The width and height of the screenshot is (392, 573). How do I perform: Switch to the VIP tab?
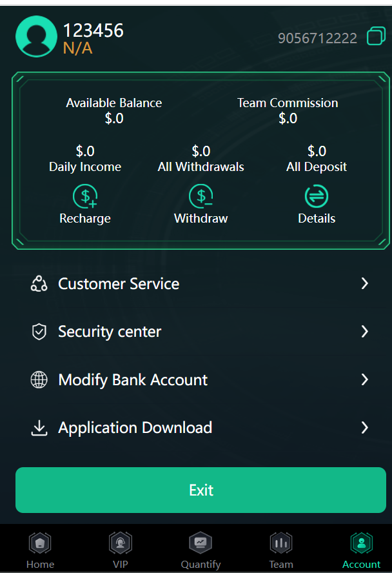[x=121, y=550]
